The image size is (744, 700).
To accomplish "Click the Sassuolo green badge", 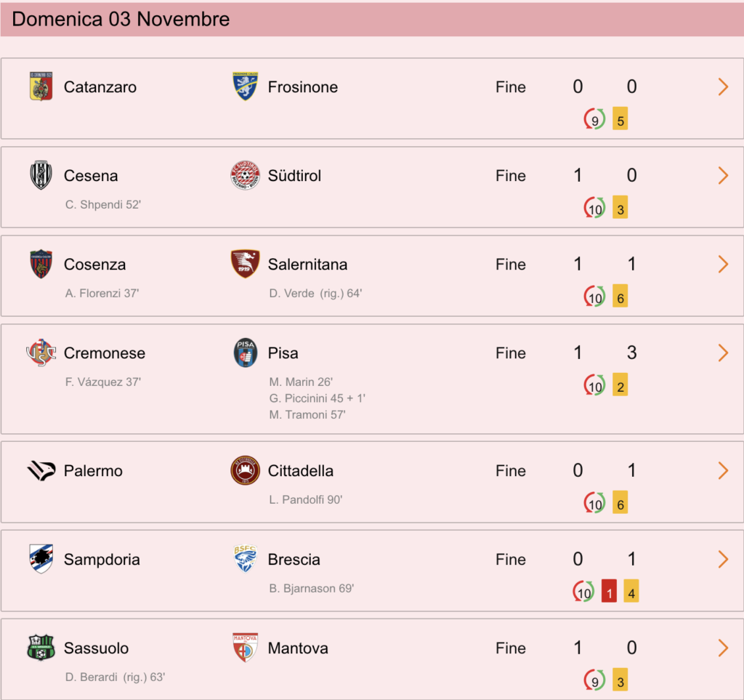I will coord(41,648).
